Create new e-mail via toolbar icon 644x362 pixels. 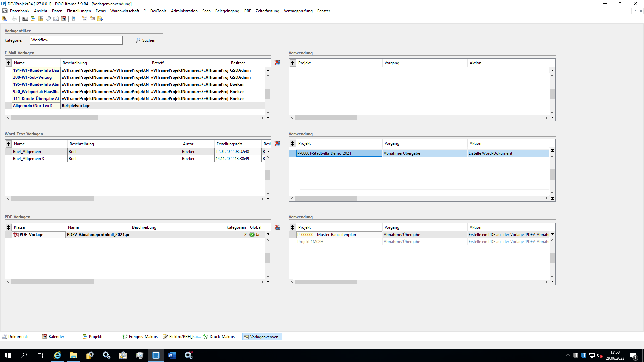[x=92, y=19]
